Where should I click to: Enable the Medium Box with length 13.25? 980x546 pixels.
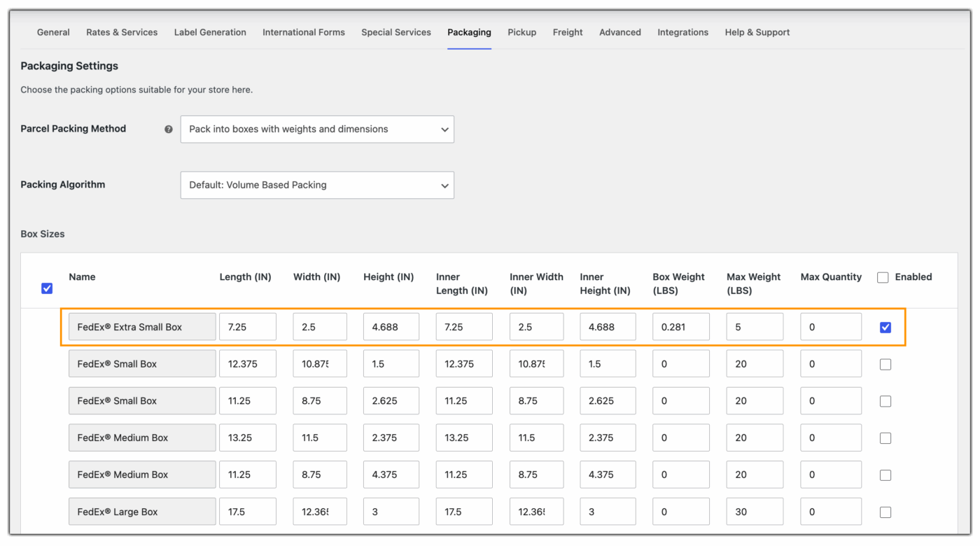885,438
